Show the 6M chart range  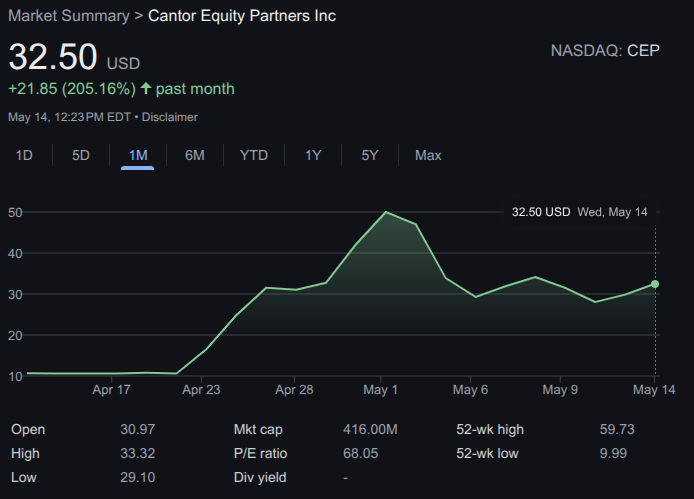pos(195,155)
